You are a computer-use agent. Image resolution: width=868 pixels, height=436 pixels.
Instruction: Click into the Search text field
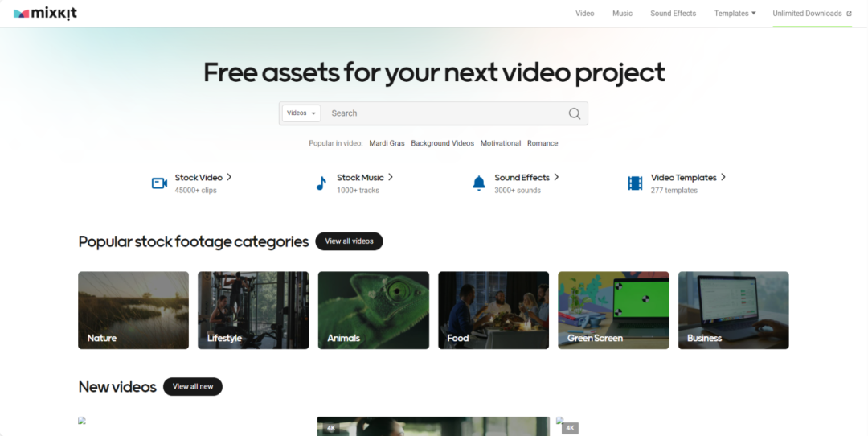tap(445, 113)
